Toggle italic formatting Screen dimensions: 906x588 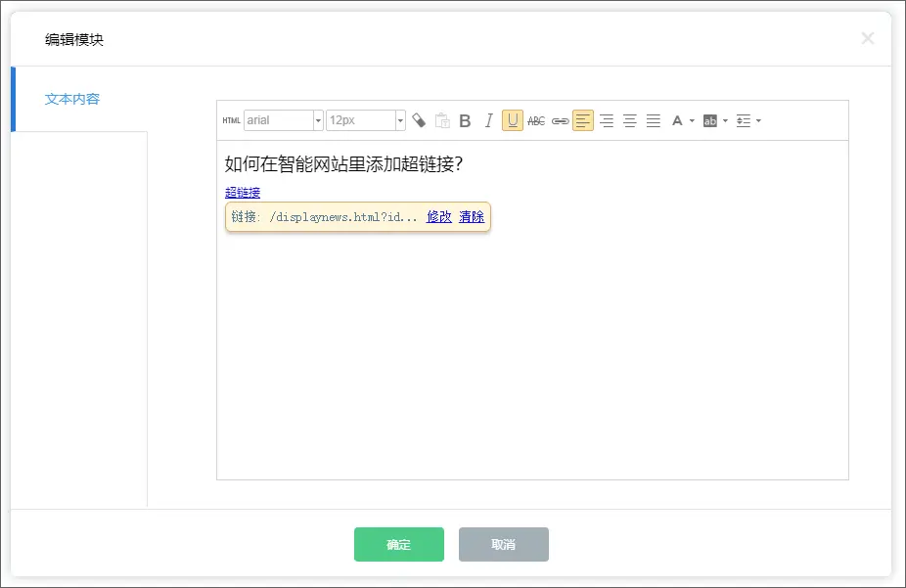tap(489, 120)
